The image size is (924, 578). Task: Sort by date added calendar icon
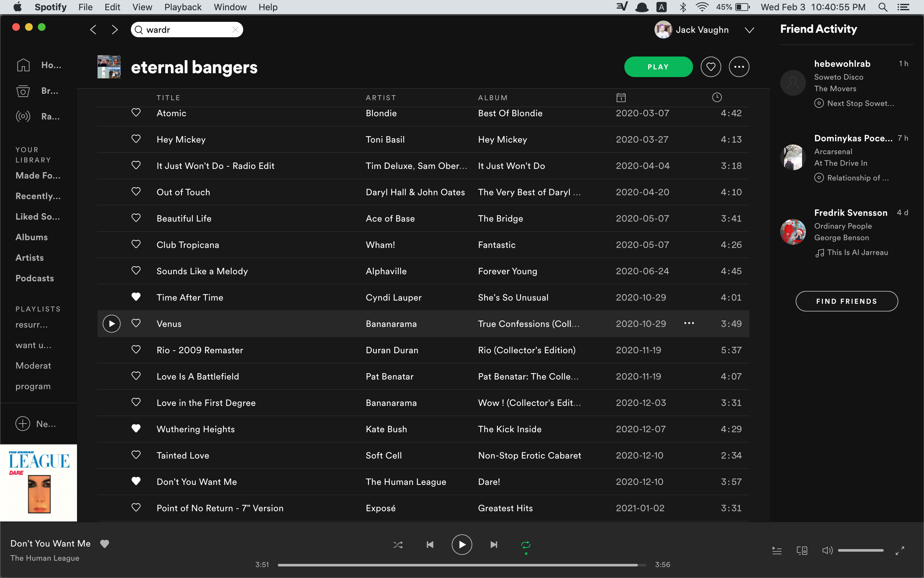pyautogui.click(x=621, y=98)
